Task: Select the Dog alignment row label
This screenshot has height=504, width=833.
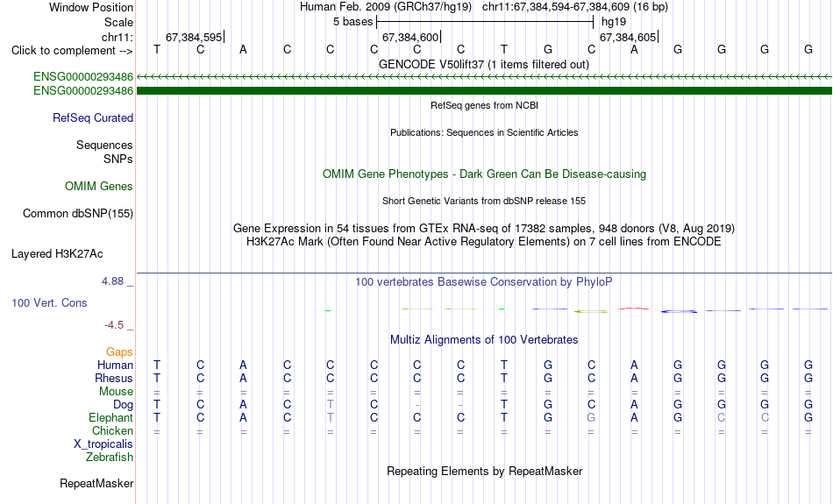Action: click(x=123, y=405)
